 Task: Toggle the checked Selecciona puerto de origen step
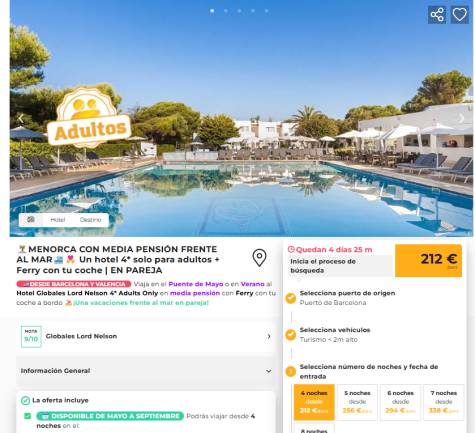291,298
